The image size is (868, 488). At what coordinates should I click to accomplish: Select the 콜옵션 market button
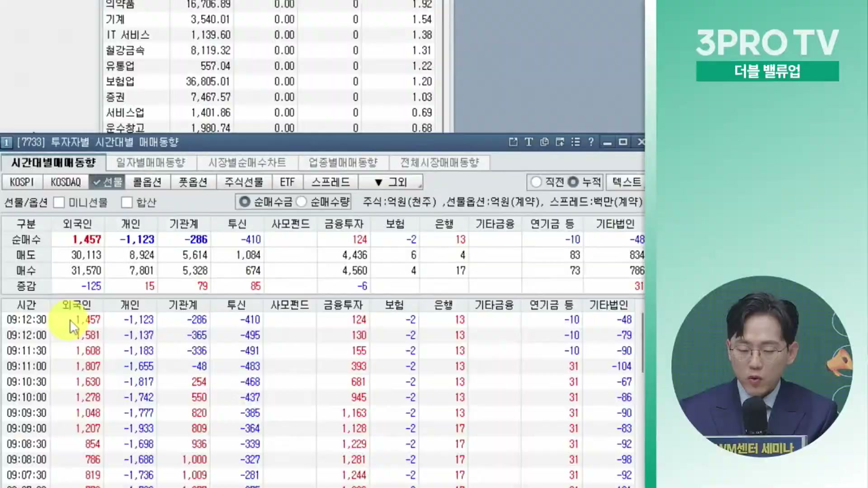(x=147, y=182)
